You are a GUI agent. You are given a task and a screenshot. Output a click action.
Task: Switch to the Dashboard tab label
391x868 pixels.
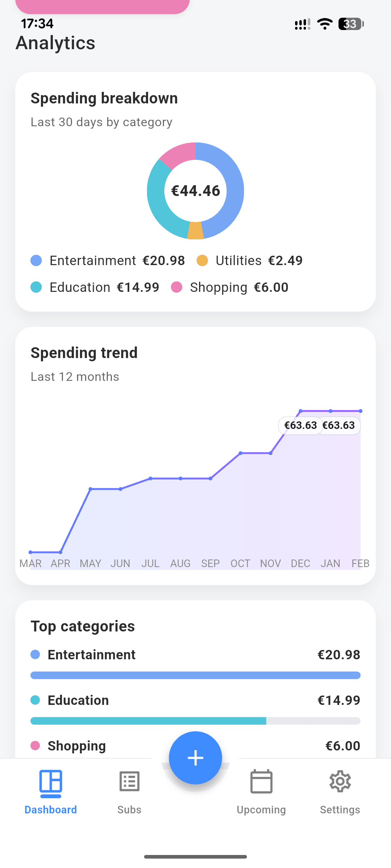click(51, 810)
